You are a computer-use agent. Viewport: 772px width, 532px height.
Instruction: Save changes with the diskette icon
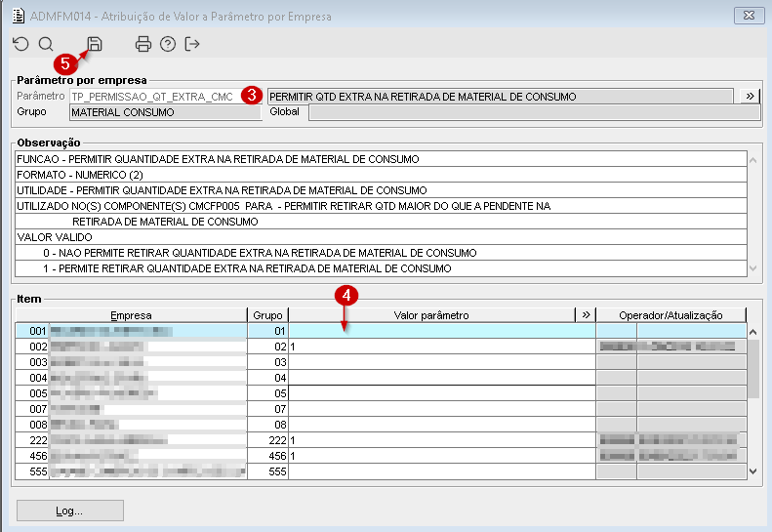click(95, 44)
